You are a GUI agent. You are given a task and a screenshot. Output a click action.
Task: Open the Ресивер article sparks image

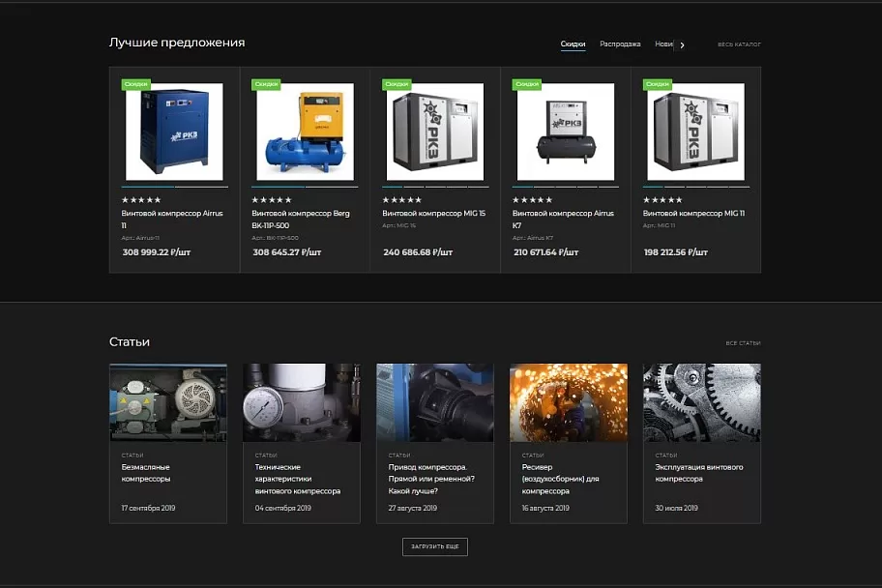(568, 402)
